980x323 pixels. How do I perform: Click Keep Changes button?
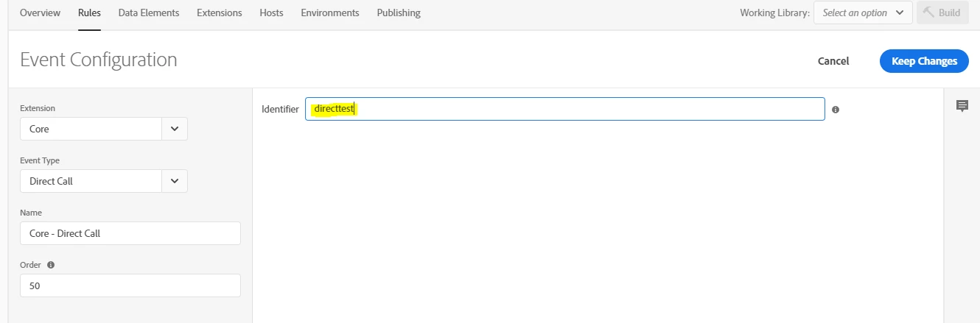[924, 61]
